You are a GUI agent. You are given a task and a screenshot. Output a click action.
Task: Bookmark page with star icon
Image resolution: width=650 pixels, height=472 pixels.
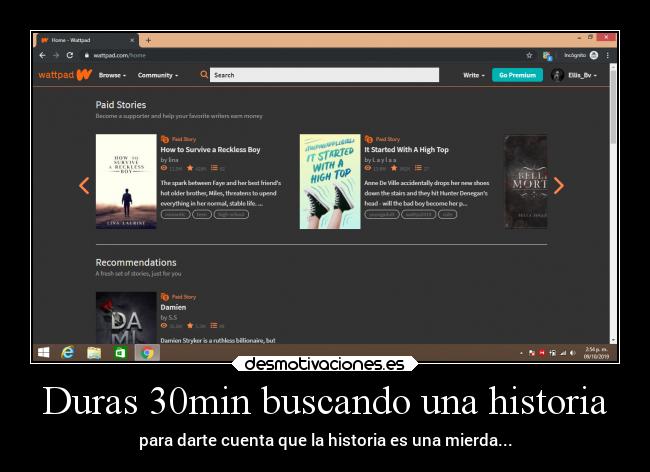(x=529, y=55)
